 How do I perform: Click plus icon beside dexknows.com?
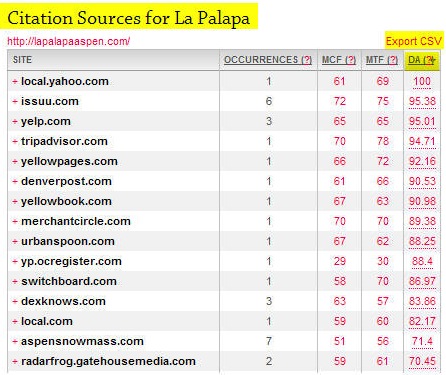click(15, 301)
